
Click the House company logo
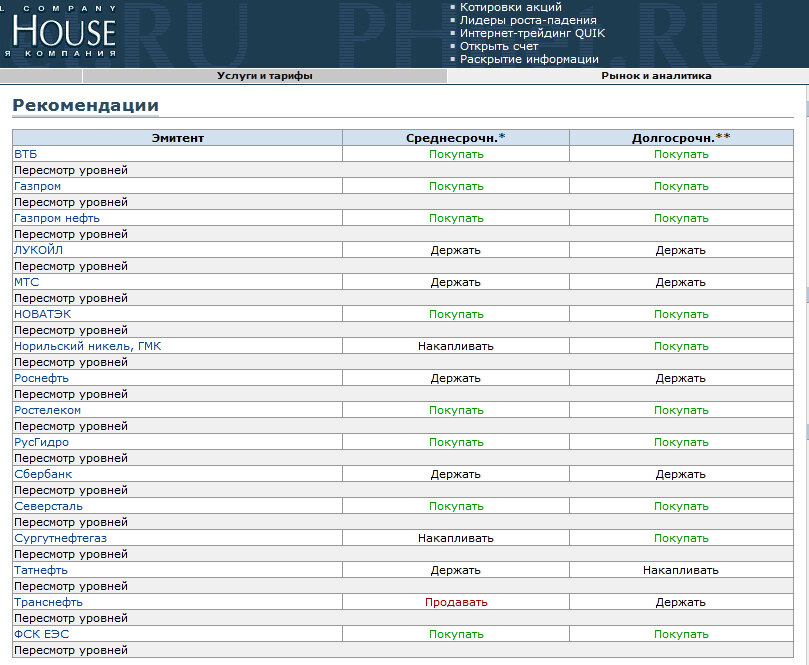pos(59,31)
